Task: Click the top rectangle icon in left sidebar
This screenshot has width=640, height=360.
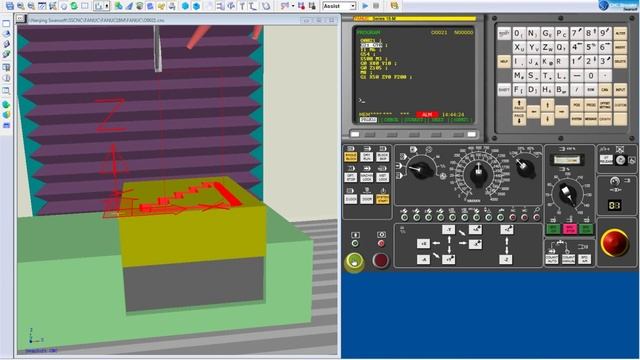Action: 6,24
